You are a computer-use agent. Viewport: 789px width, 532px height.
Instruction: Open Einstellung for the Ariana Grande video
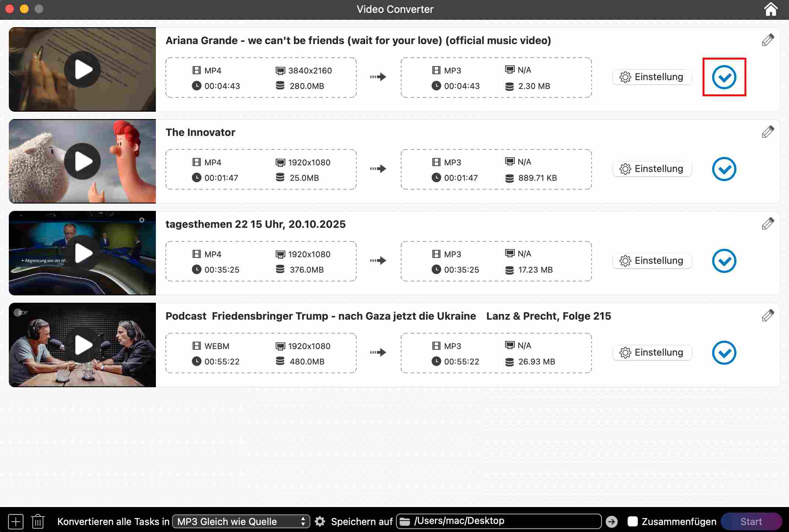point(652,77)
